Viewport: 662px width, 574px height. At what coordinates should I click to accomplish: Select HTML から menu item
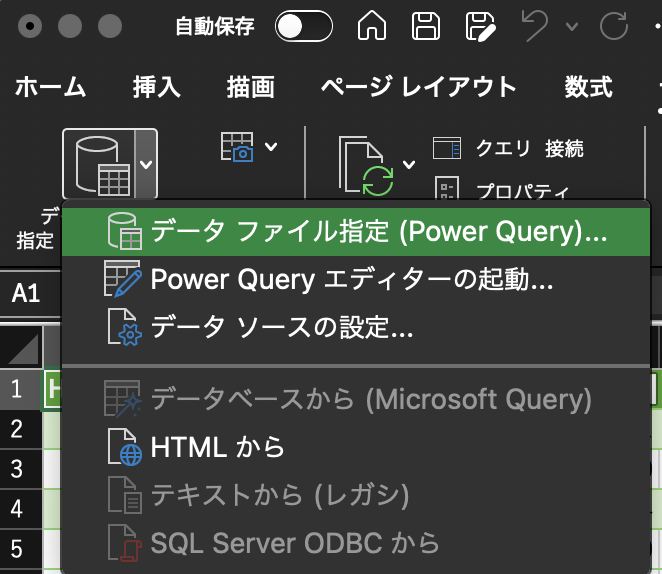tap(355, 447)
